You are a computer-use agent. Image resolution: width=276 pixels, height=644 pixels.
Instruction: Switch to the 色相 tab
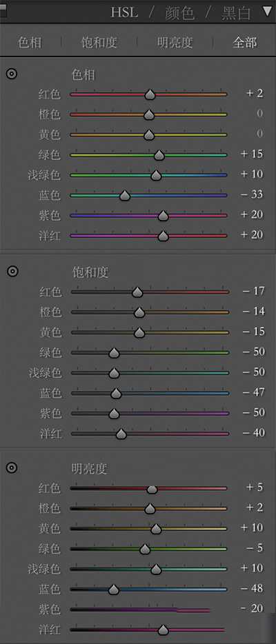click(x=30, y=43)
